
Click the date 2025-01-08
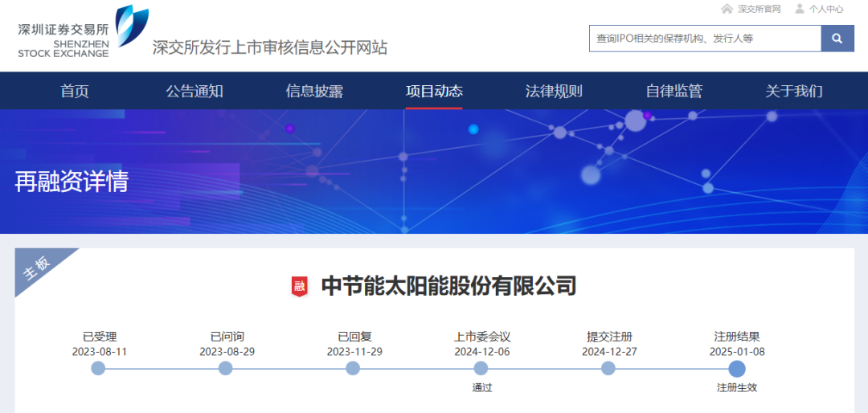[737, 352]
